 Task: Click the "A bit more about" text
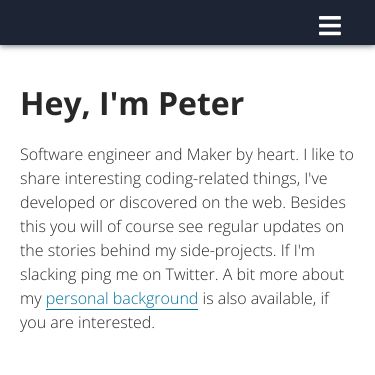point(283,274)
